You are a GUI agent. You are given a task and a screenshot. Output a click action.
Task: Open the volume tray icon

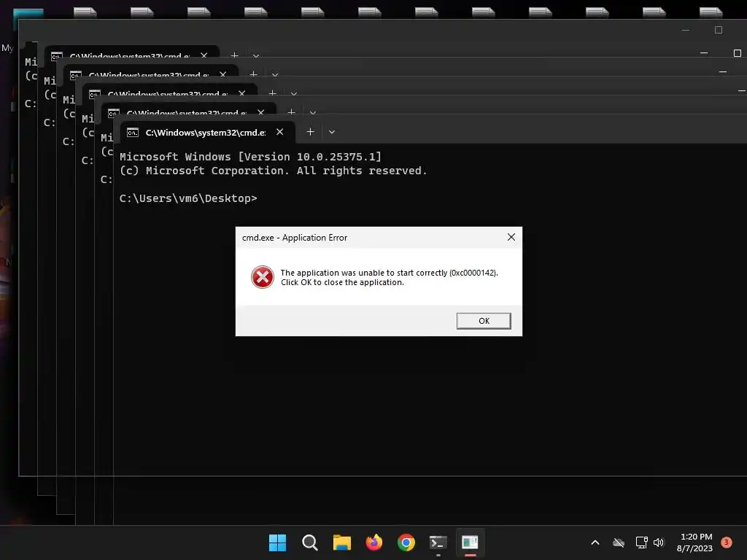(659, 542)
